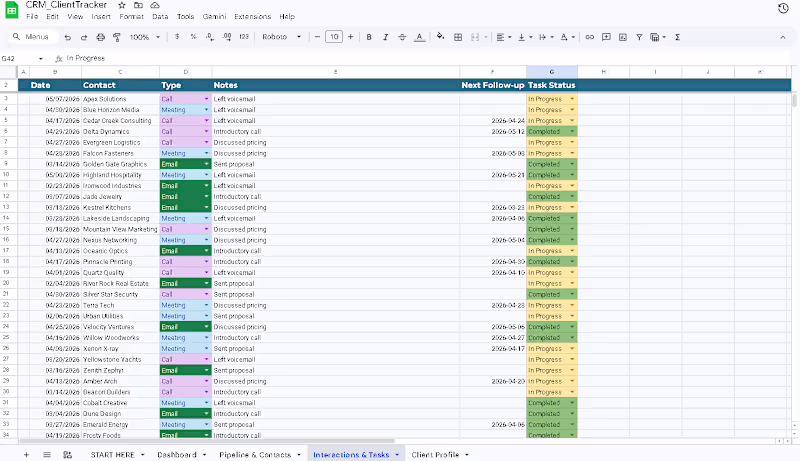Click the G42 name box
Screen dimensions: 800x461
[22, 58]
